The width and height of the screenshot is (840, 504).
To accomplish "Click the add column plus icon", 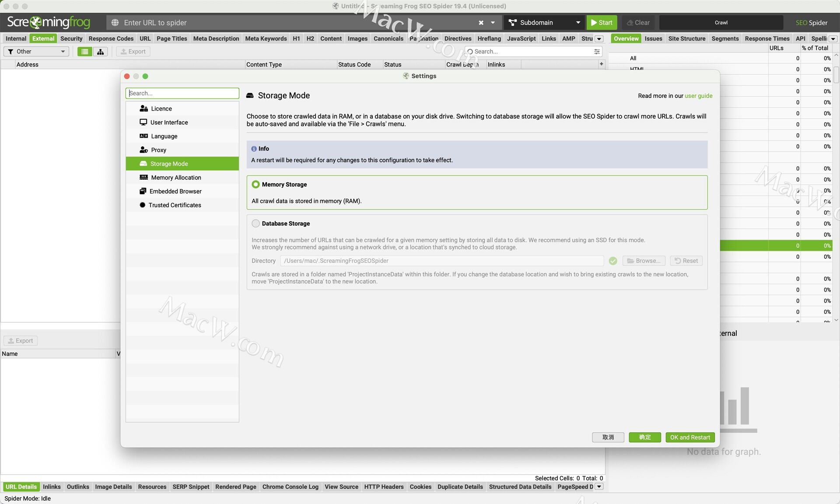I will click(x=601, y=64).
